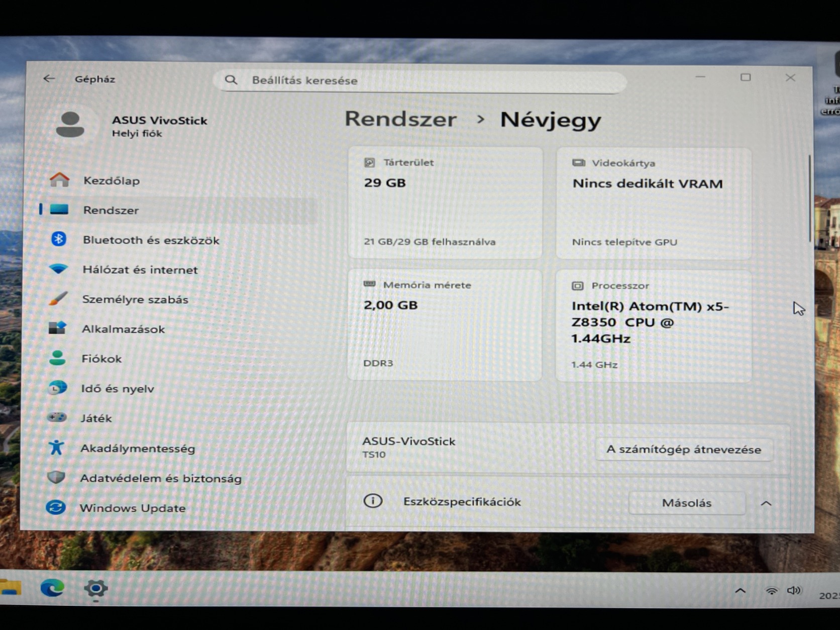Viewport: 840px width, 630px height.
Task: Collapse the Eszközspecifikációk section chevron
Action: [x=766, y=503]
